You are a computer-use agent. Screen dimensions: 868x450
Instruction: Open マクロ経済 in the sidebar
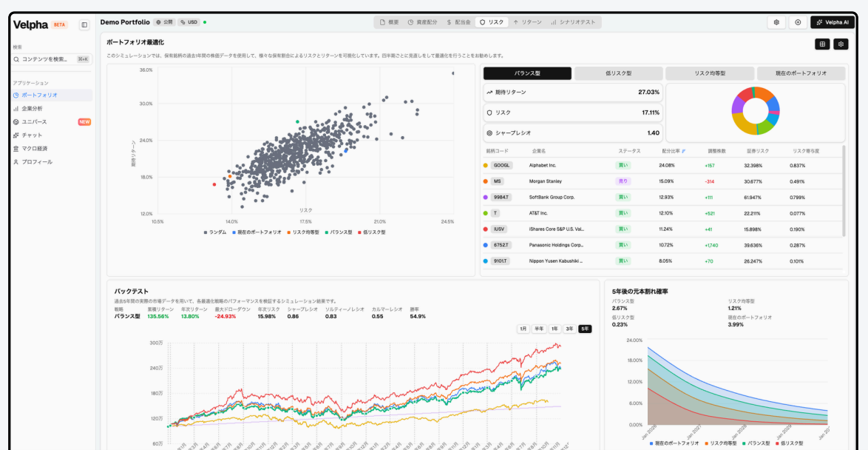35,148
